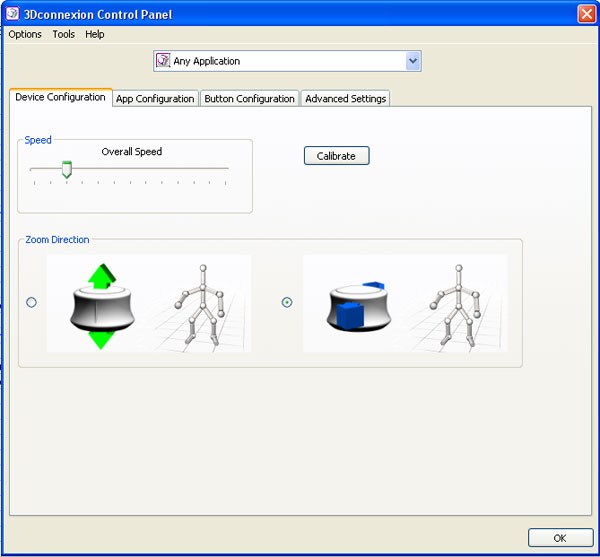
Task: Select the Device Configuration tab
Action: point(60,97)
